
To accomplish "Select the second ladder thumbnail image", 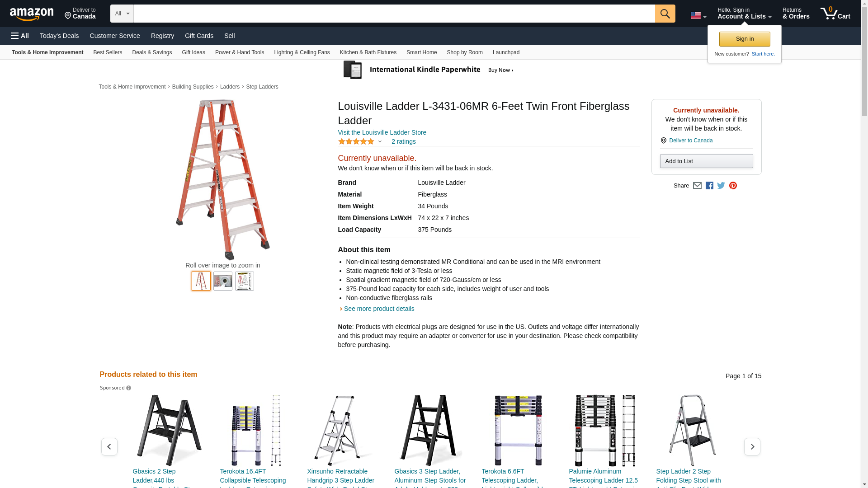I will 223,281.
